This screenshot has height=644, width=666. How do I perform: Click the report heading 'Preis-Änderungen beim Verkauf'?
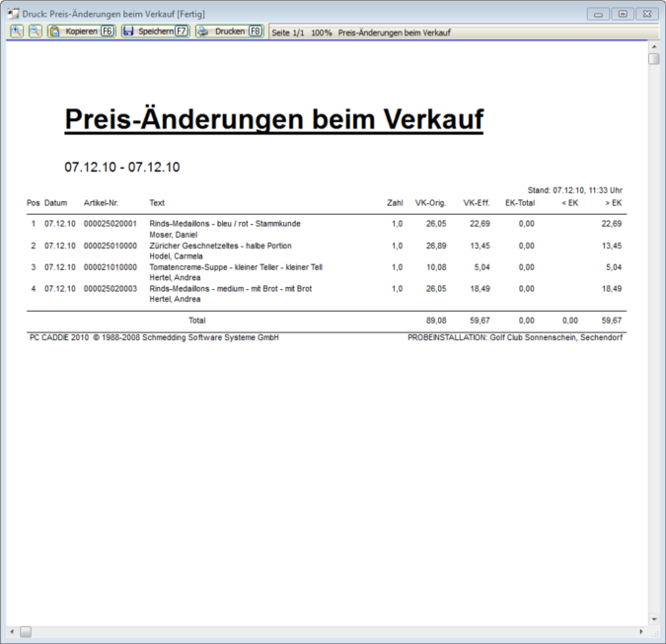(x=274, y=119)
